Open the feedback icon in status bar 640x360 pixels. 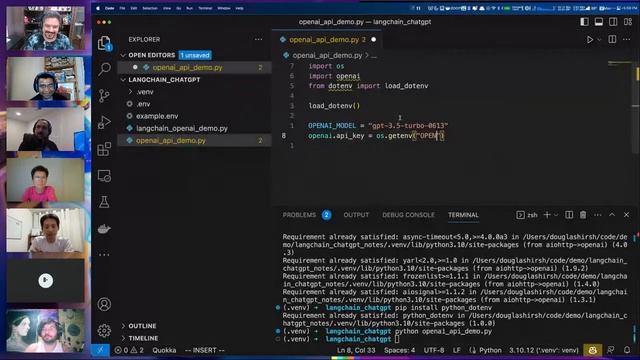click(x=611, y=350)
